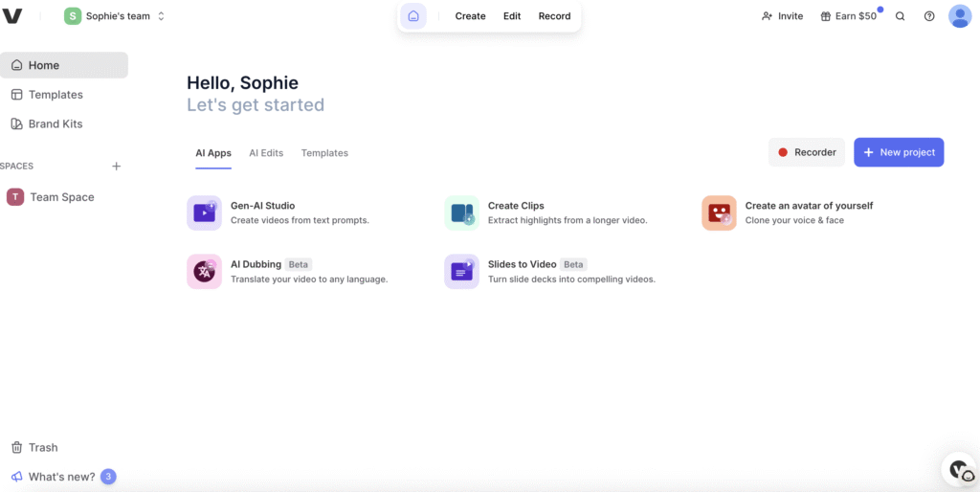Open Gen-AI Studio app icon

(x=205, y=212)
